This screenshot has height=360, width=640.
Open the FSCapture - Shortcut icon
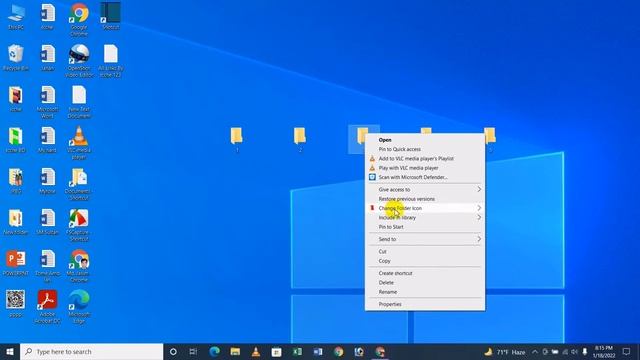point(79,224)
